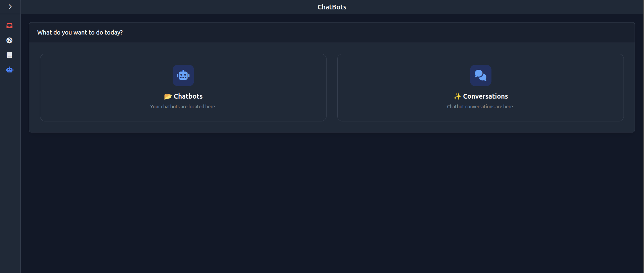Screen dimensions: 644x273
Task: Click 'Chatbot conversations are here' text
Action: point(480,106)
